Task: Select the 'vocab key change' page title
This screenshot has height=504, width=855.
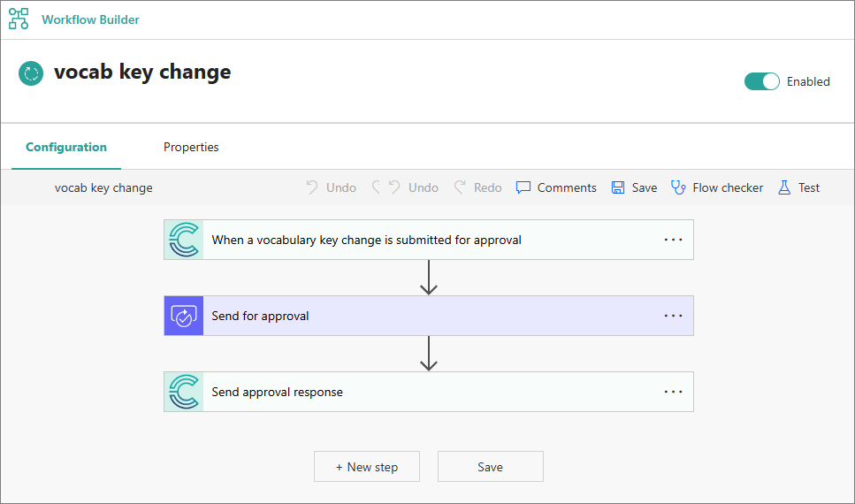Action: (x=142, y=72)
